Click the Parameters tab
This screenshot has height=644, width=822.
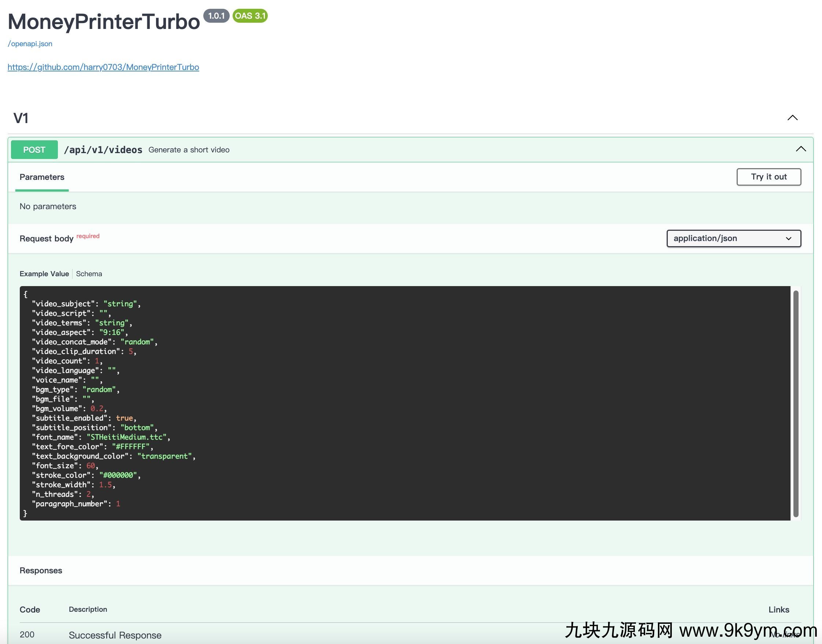click(x=42, y=177)
